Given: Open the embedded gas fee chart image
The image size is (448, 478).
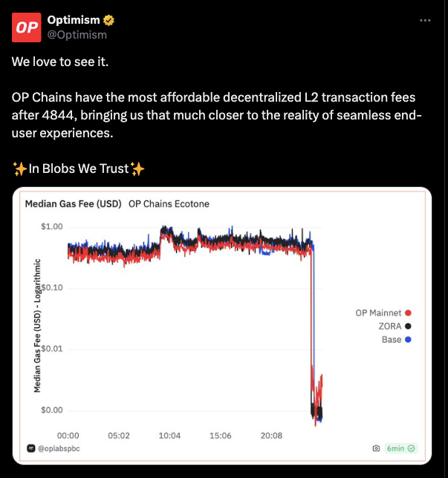Looking at the screenshot, I should 222,326.
